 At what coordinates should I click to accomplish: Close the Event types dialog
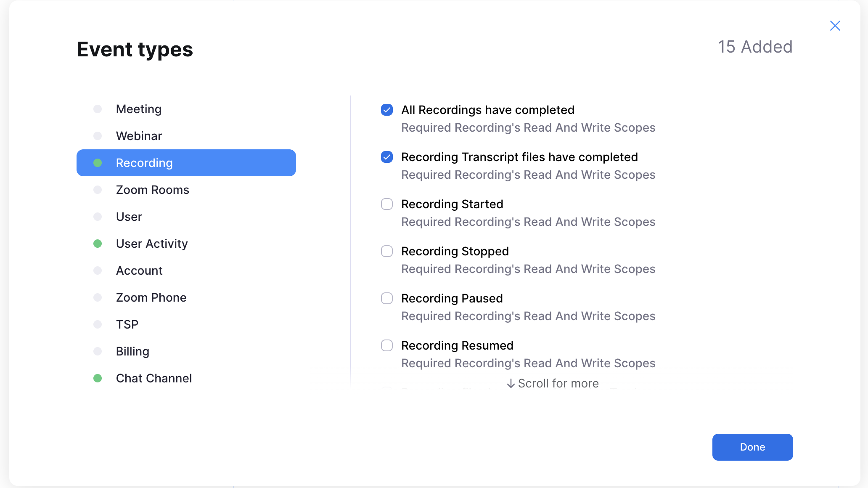coord(835,26)
